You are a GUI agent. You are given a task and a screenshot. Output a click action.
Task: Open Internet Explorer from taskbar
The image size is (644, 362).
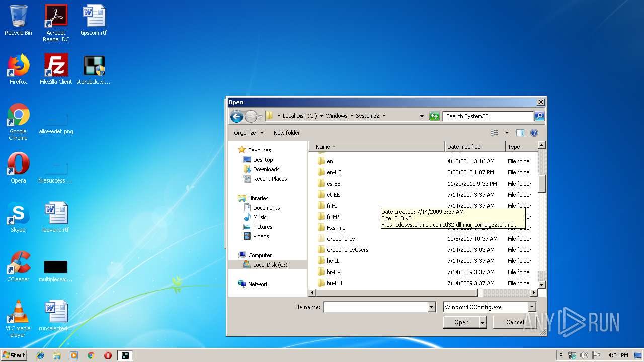[40, 355]
